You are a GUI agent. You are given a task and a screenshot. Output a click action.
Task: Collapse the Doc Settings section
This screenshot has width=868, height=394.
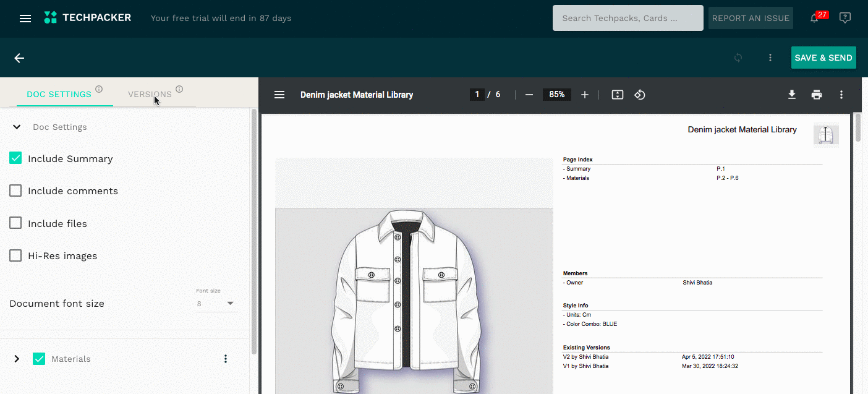[17, 127]
